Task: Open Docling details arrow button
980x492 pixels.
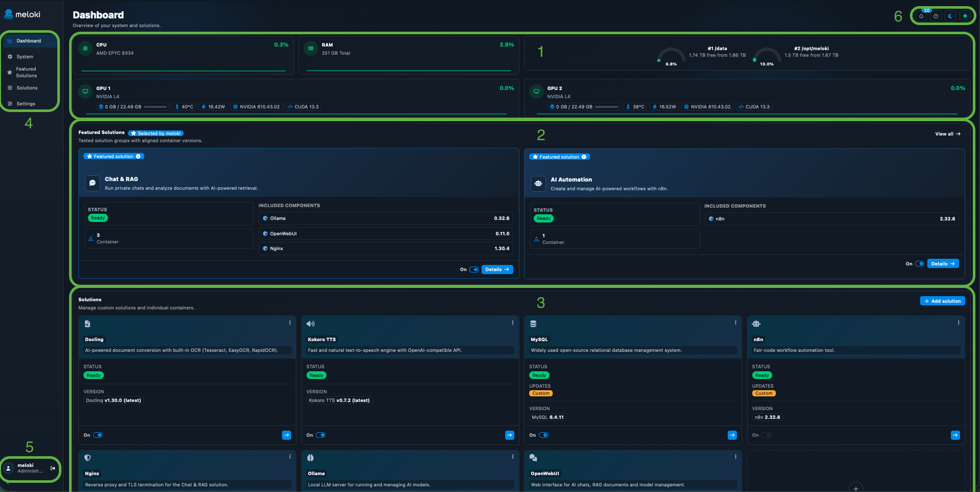Action: pyautogui.click(x=287, y=435)
